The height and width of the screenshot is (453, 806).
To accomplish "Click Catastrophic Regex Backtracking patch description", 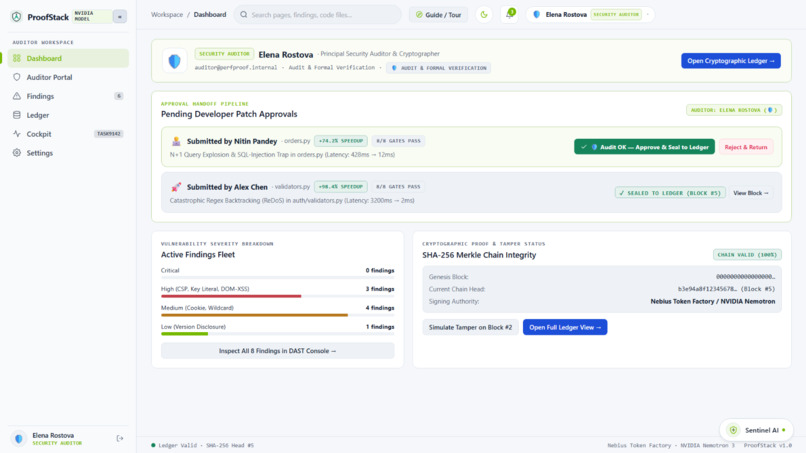I will click(292, 201).
